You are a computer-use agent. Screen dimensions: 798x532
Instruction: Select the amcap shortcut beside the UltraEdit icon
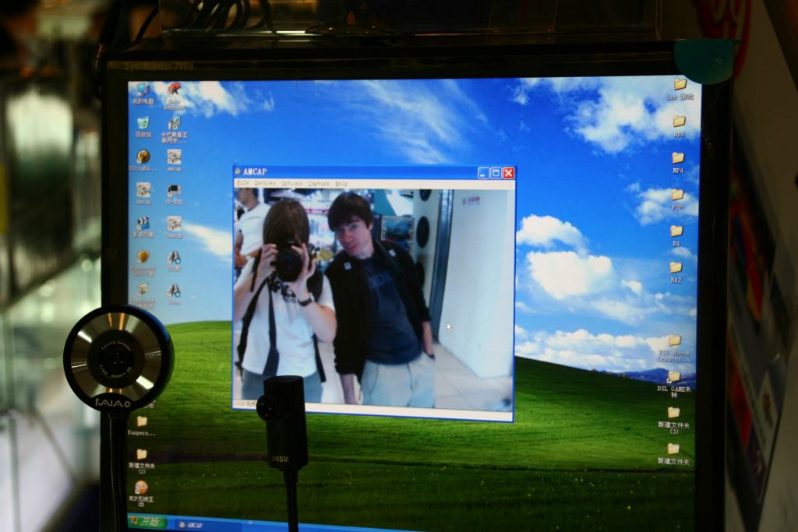coord(174,160)
